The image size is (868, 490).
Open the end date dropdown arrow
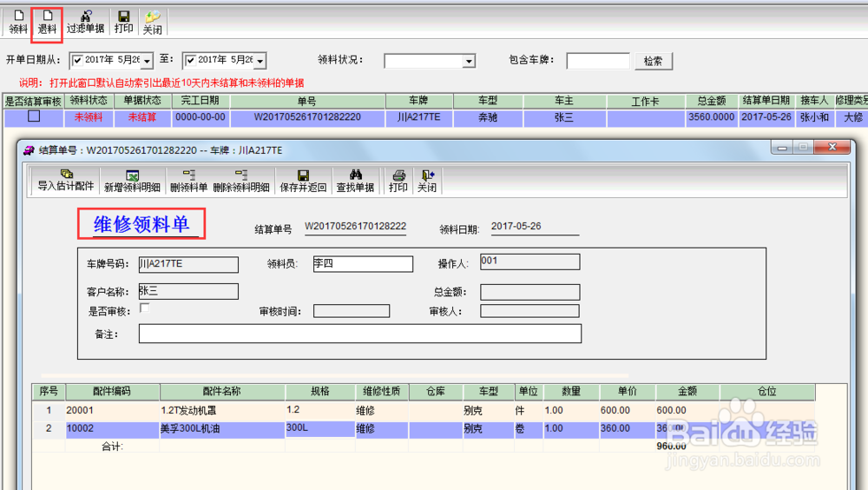click(x=260, y=61)
